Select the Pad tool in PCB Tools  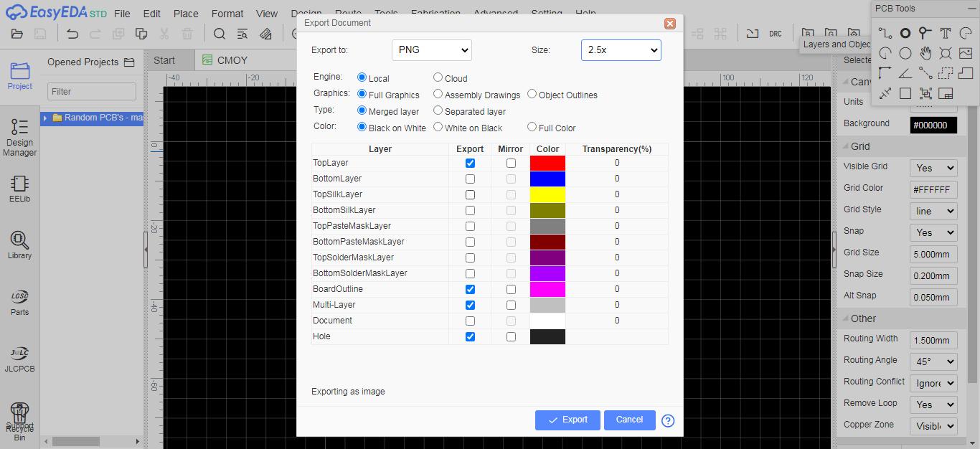tap(905, 33)
